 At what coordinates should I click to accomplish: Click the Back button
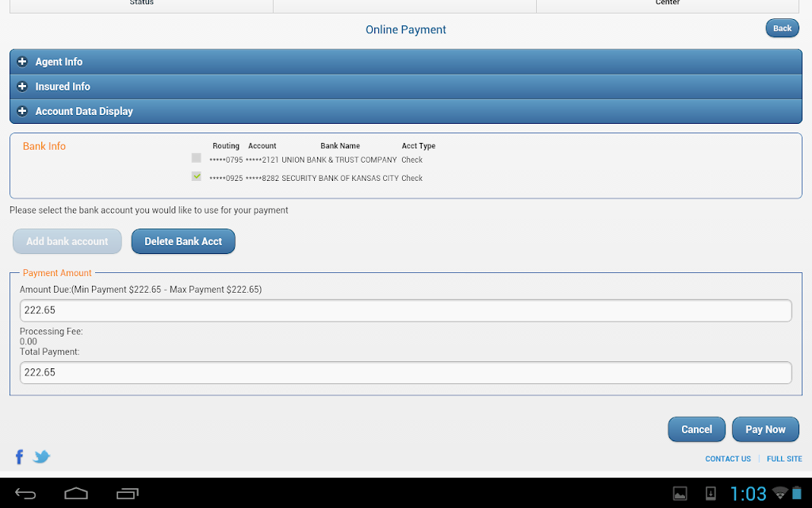(782, 28)
